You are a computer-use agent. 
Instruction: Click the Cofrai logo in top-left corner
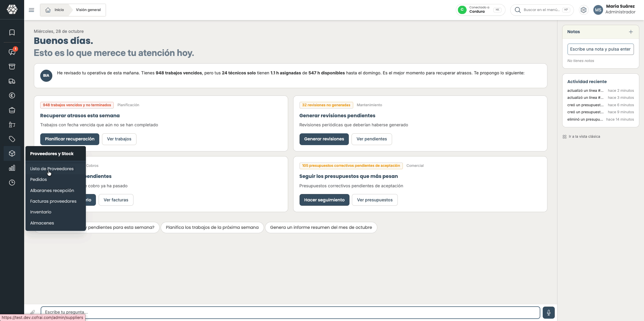pyautogui.click(x=12, y=9)
